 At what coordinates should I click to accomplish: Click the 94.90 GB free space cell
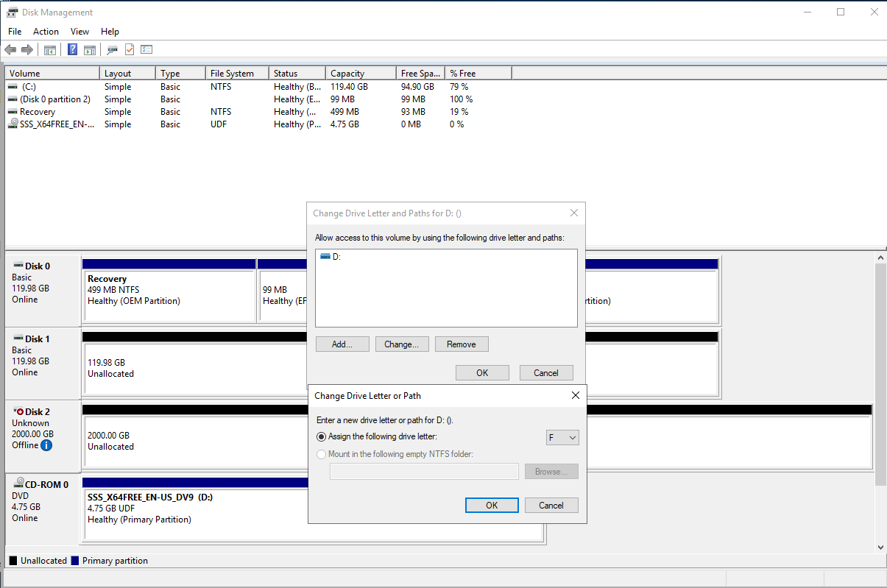click(419, 86)
